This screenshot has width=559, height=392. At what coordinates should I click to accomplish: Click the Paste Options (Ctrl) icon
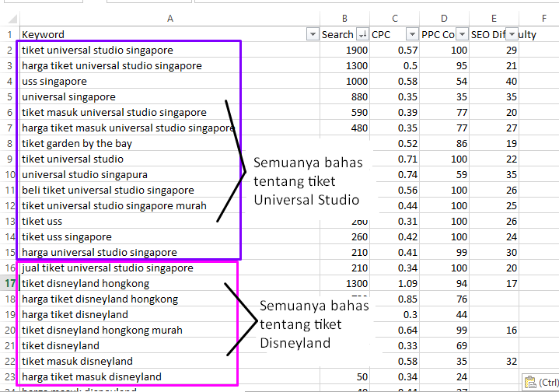[540, 382]
